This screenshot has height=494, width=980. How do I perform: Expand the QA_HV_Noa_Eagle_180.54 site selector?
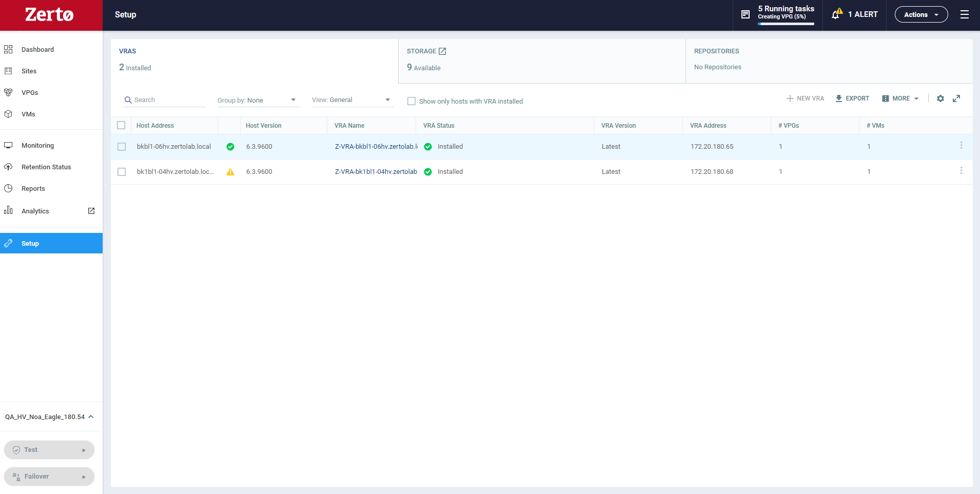tap(49, 417)
